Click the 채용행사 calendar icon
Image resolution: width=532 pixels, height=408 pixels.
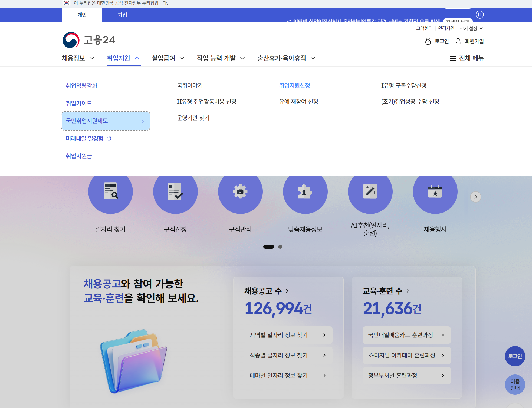435,191
